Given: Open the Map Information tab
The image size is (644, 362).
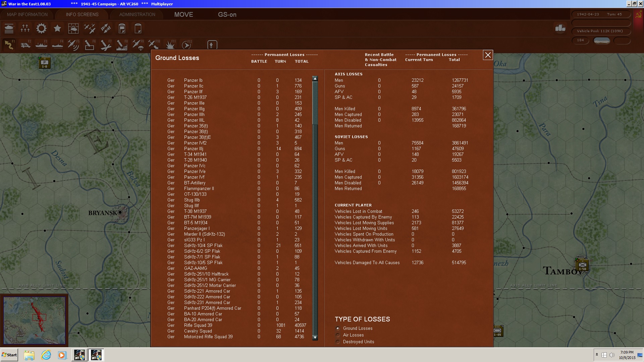Looking at the screenshot, I should [27, 14].
